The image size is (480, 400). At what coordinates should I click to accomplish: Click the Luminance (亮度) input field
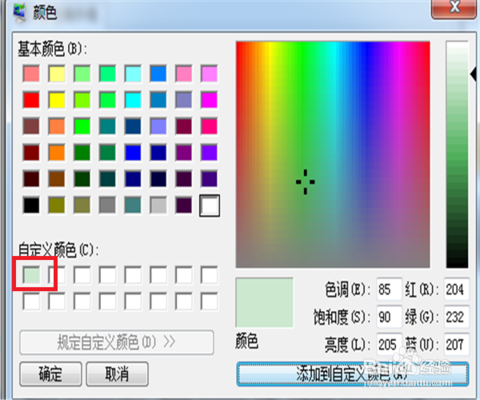(x=389, y=344)
